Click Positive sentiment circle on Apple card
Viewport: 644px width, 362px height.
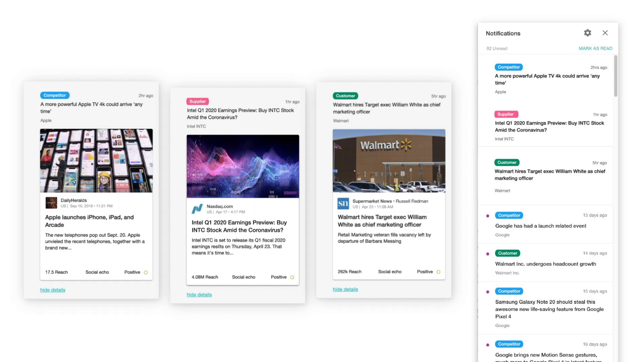tap(146, 273)
